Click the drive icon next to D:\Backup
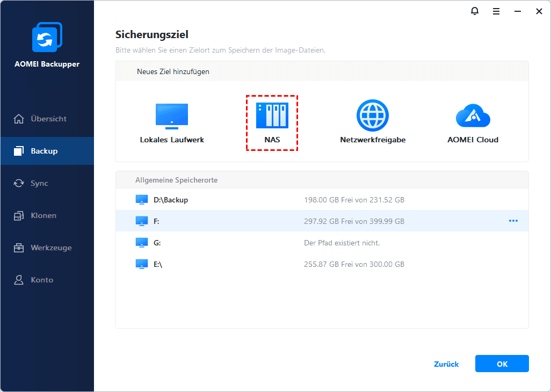Viewport: 551px width, 392px height. [x=142, y=200]
